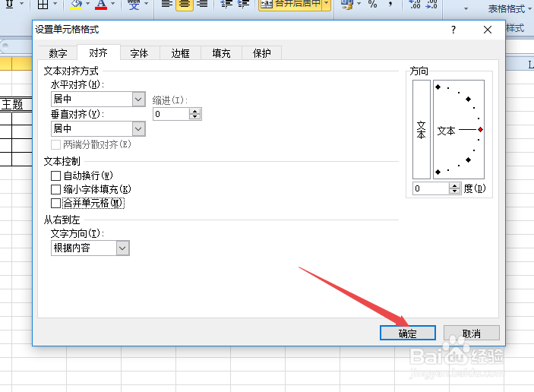Apply percent style format
This screenshot has height=392, width=534.
pos(372,4)
